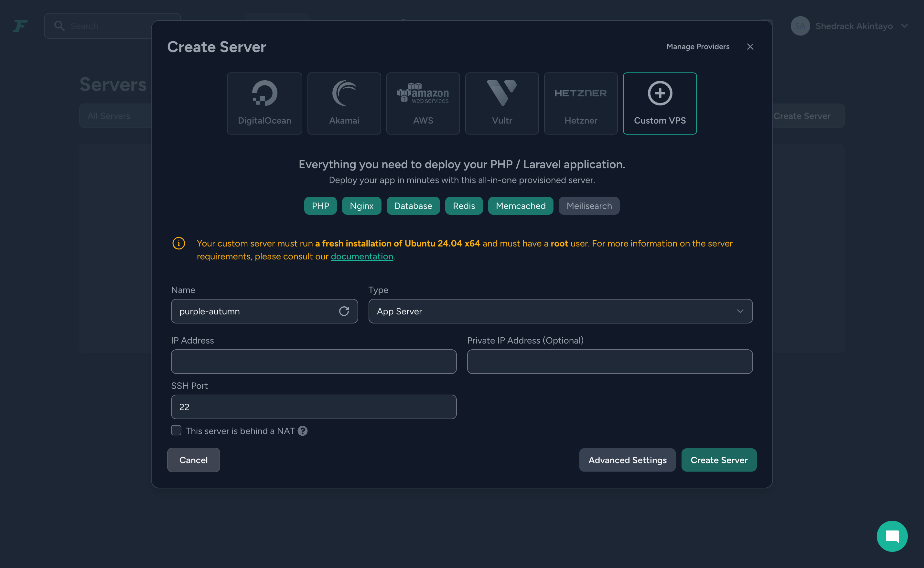Toggle the Memcached service
This screenshot has width=924, height=568.
point(521,205)
